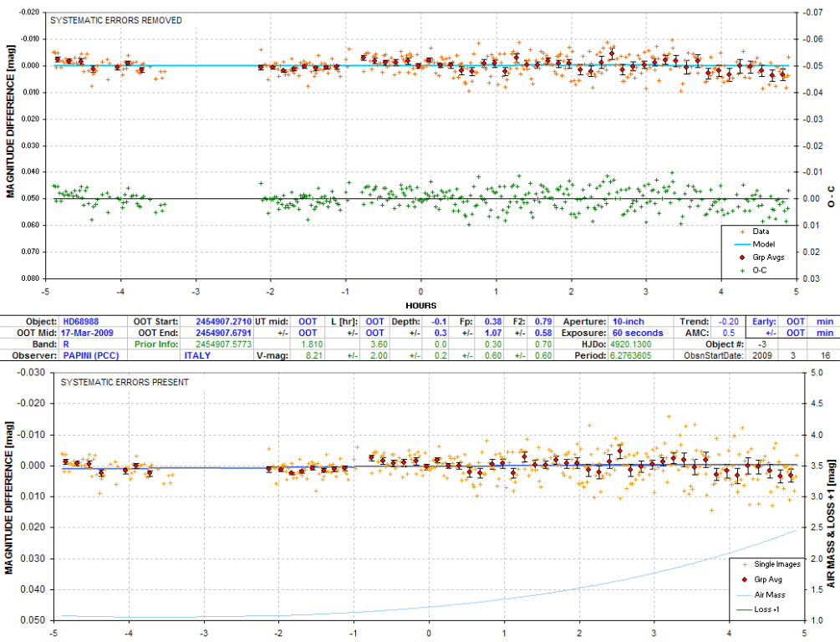Click the SYSTEMATIC ERRORS REMOVED title
Image resolution: width=840 pixels, height=642 pixels.
pyautogui.click(x=116, y=20)
